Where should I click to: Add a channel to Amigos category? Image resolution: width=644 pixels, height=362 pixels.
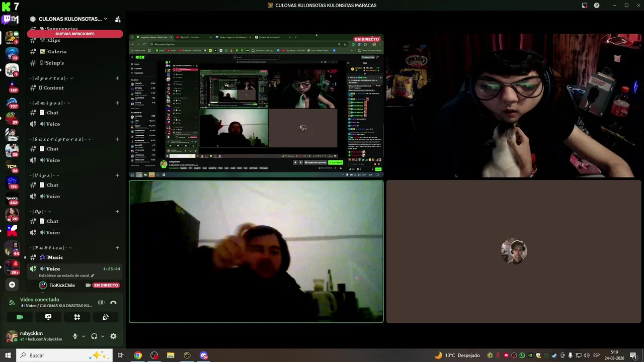pyautogui.click(x=117, y=103)
